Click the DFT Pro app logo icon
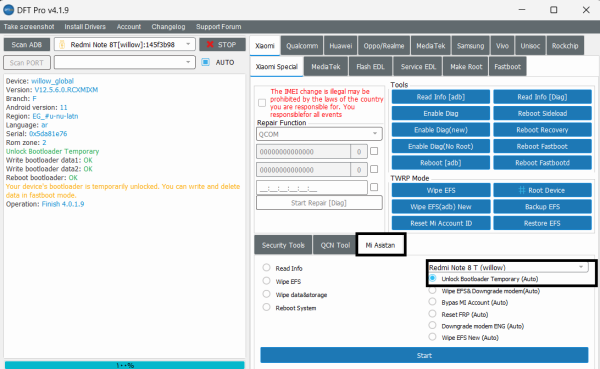Image resolution: width=600 pixels, height=369 pixels. point(8,10)
